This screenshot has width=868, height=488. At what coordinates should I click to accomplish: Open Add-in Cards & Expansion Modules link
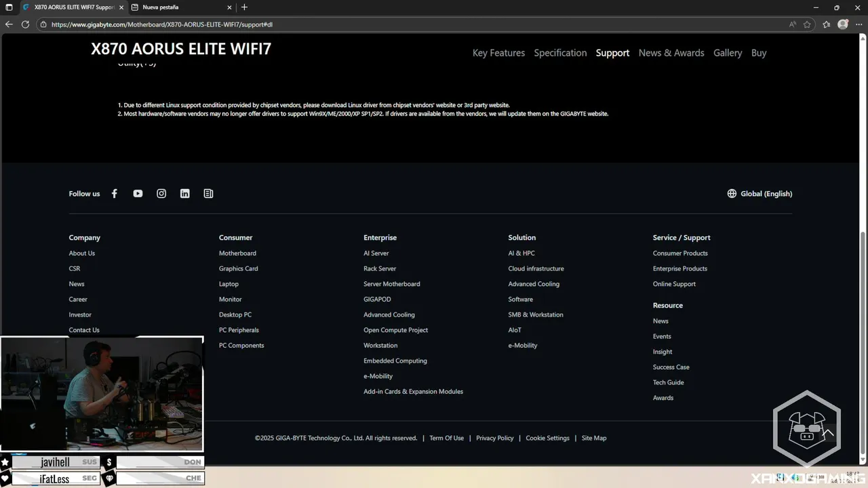point(414,392)
